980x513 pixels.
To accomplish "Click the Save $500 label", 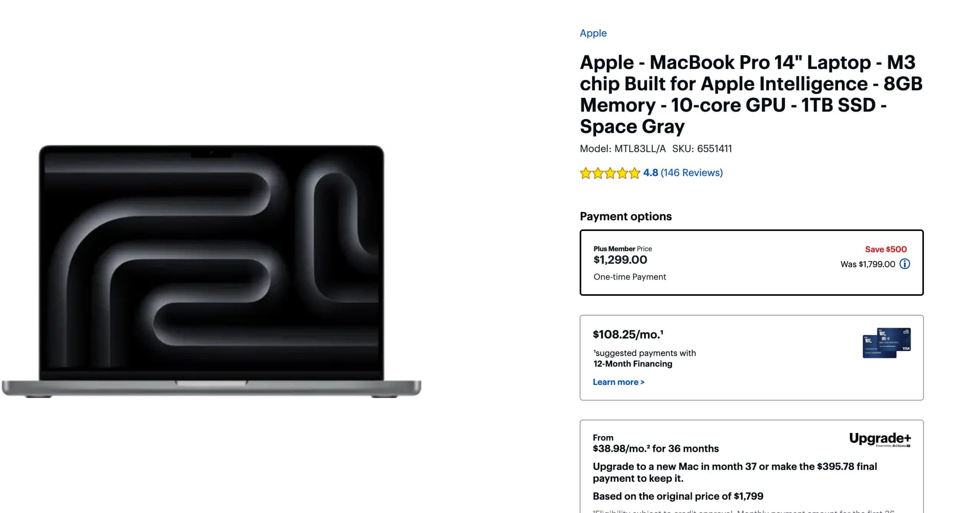I will pos(886,249).
